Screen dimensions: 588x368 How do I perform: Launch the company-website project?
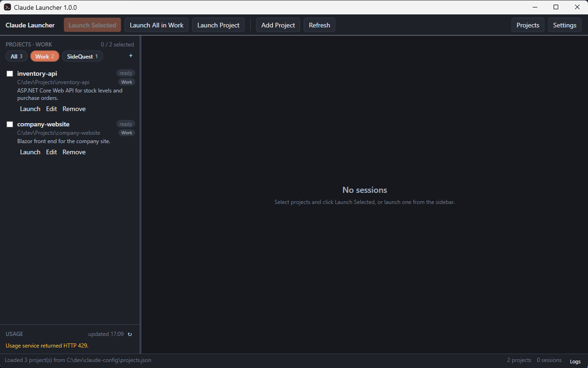point(30,152)
